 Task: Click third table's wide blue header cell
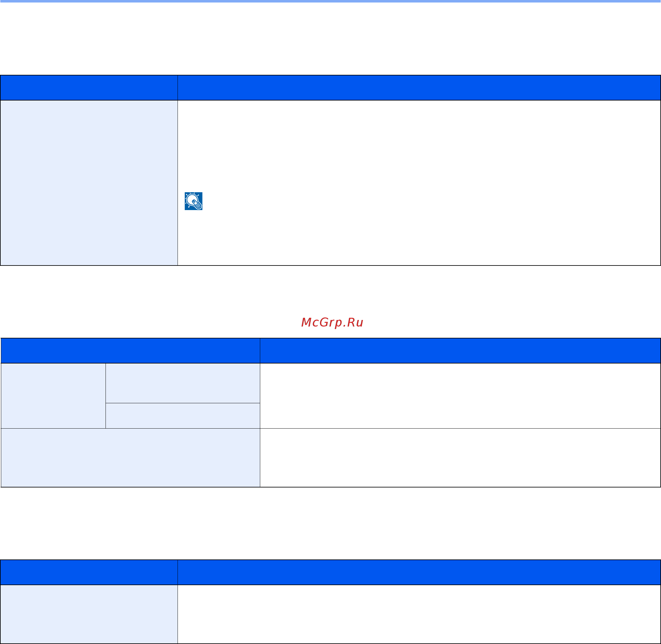419,572
